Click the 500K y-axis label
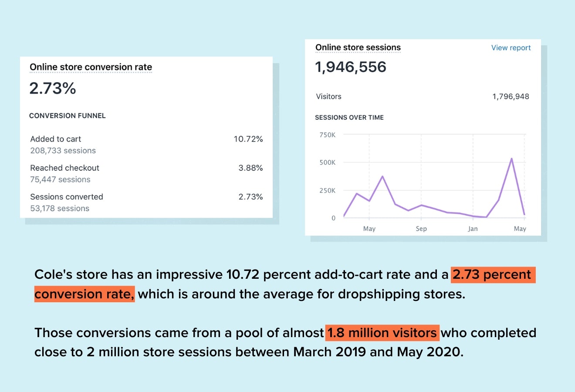Image resolution: width=575 pixels, height=392 pixels. (x=327, y=162)
